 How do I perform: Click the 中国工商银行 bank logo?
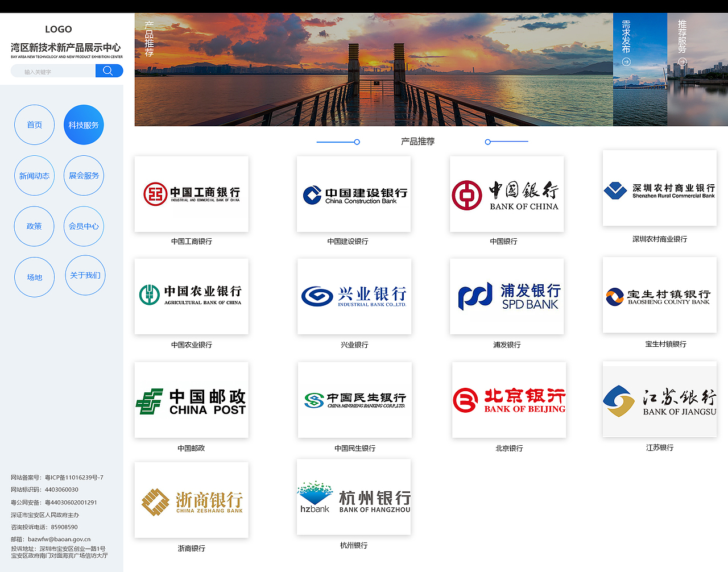coord(191,193)
